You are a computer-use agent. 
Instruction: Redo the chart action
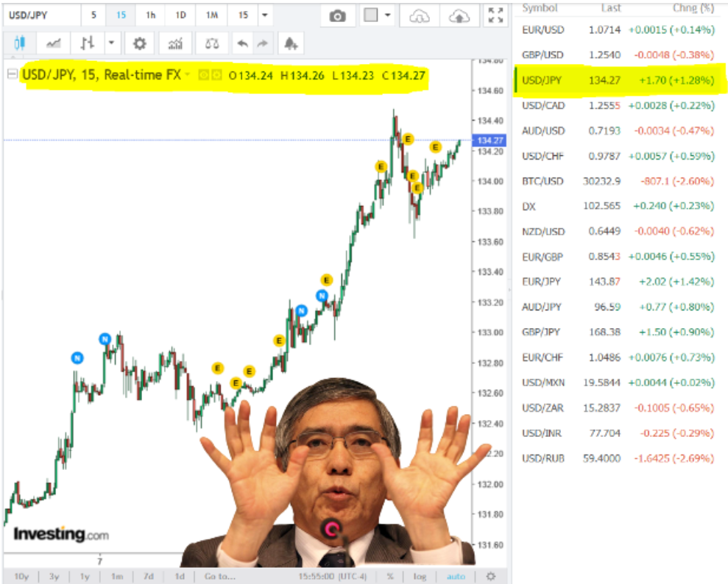click(x=263, y=43)
